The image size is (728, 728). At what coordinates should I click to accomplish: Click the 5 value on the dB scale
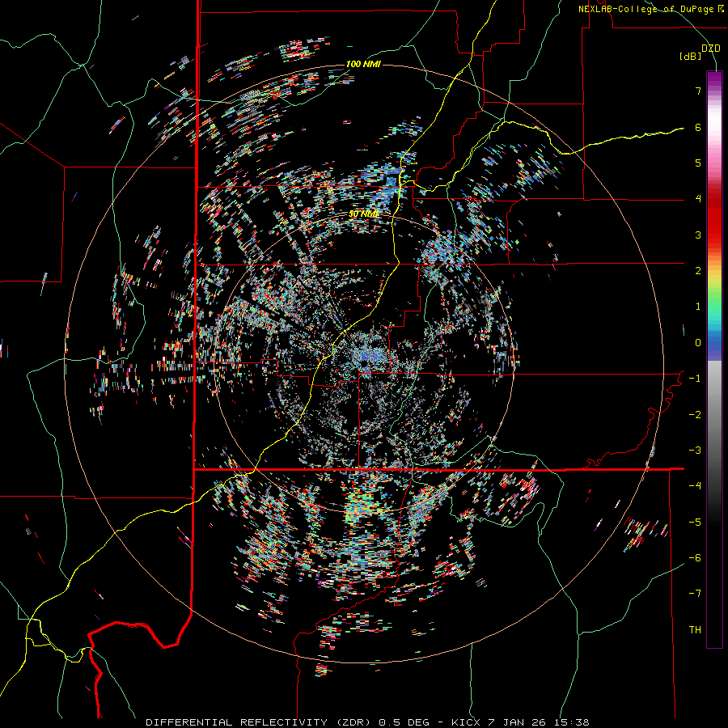point(698,163)
